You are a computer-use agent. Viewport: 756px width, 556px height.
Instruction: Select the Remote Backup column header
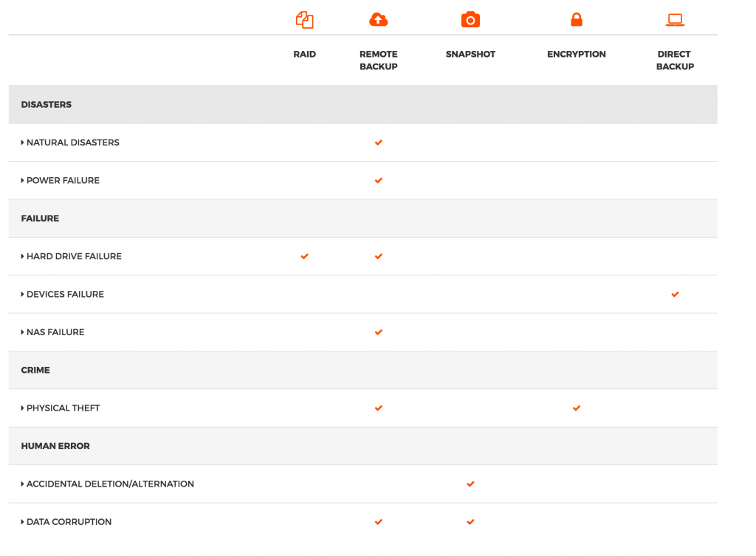(378, 61)
